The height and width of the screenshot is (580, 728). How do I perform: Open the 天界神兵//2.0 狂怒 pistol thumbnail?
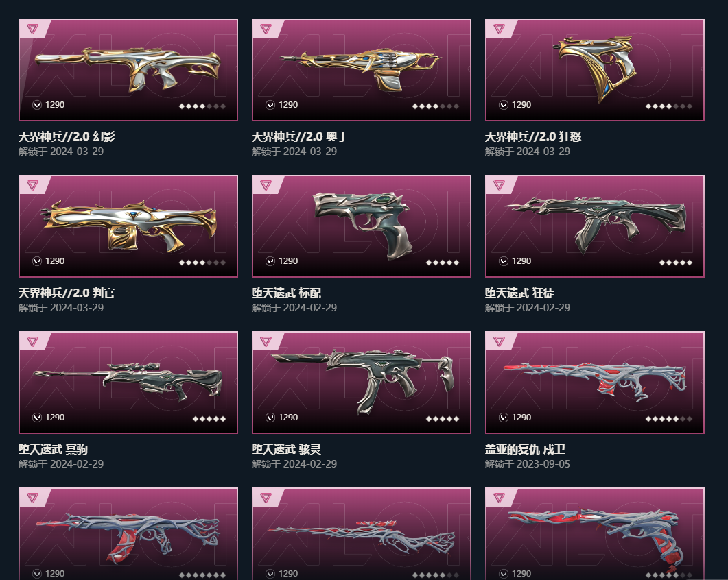(x=594, y=68)
